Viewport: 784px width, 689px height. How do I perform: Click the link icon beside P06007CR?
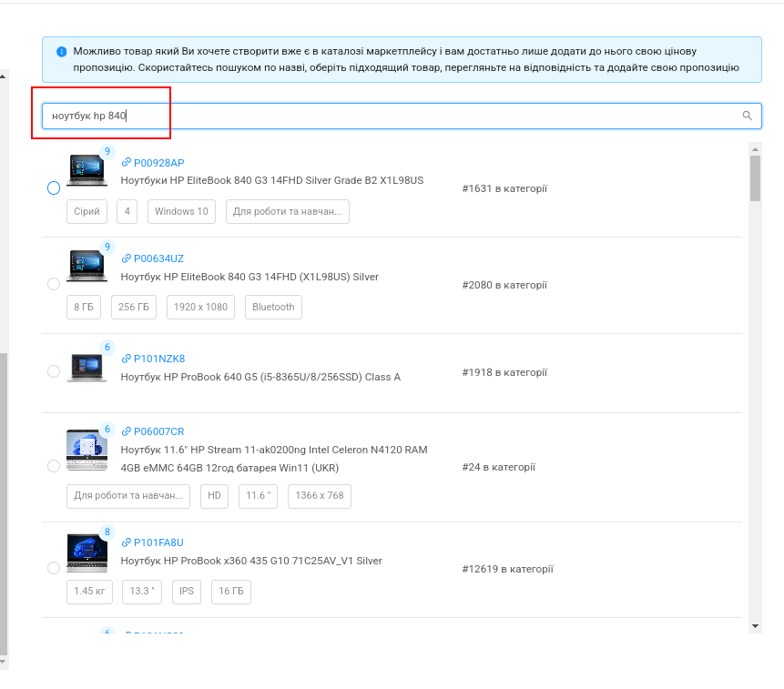pos(127,431)
